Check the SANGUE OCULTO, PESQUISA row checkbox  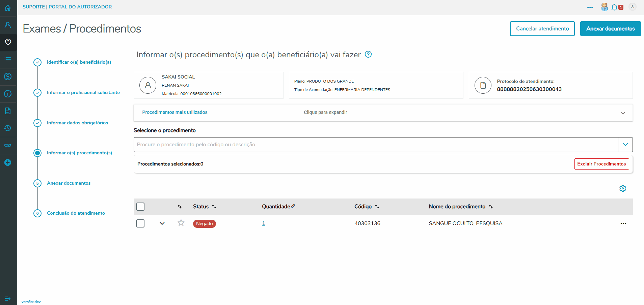coord(140,223)
